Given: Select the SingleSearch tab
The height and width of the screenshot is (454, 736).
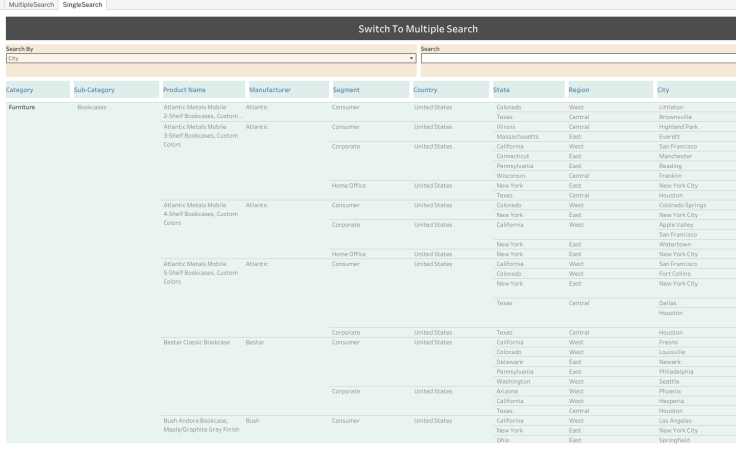Looking at the screenshot, I should tap(82, 5).
